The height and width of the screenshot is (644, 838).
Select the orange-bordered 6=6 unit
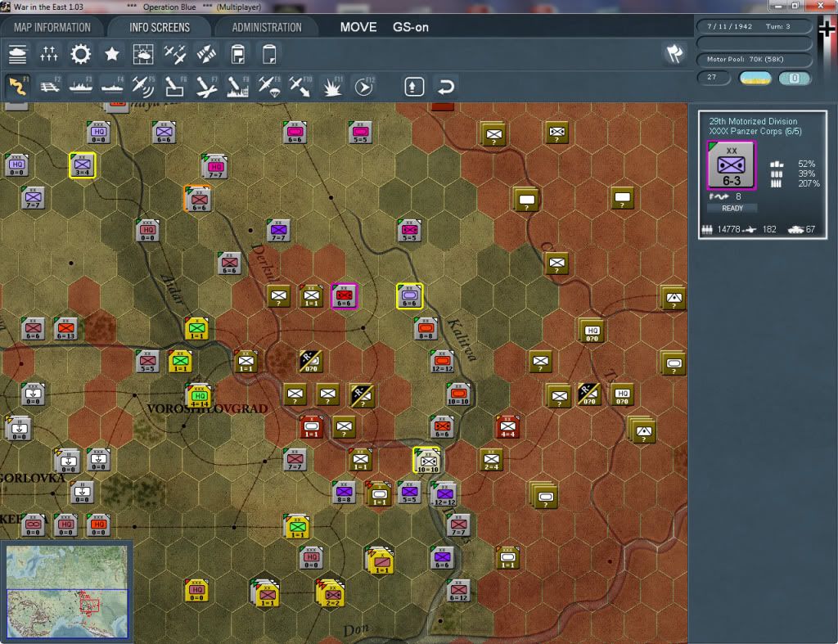click(198, 199)
